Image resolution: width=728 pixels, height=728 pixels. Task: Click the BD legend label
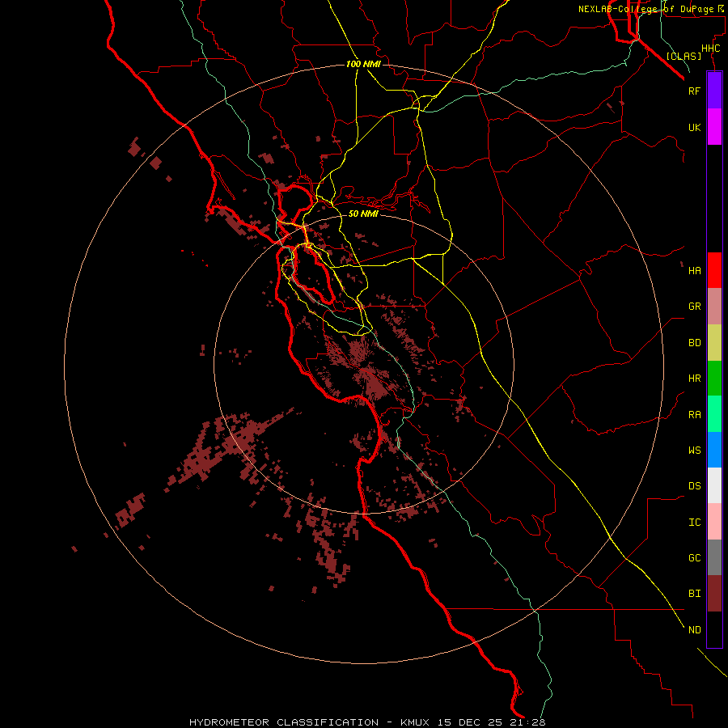click(x=694, y=343)
